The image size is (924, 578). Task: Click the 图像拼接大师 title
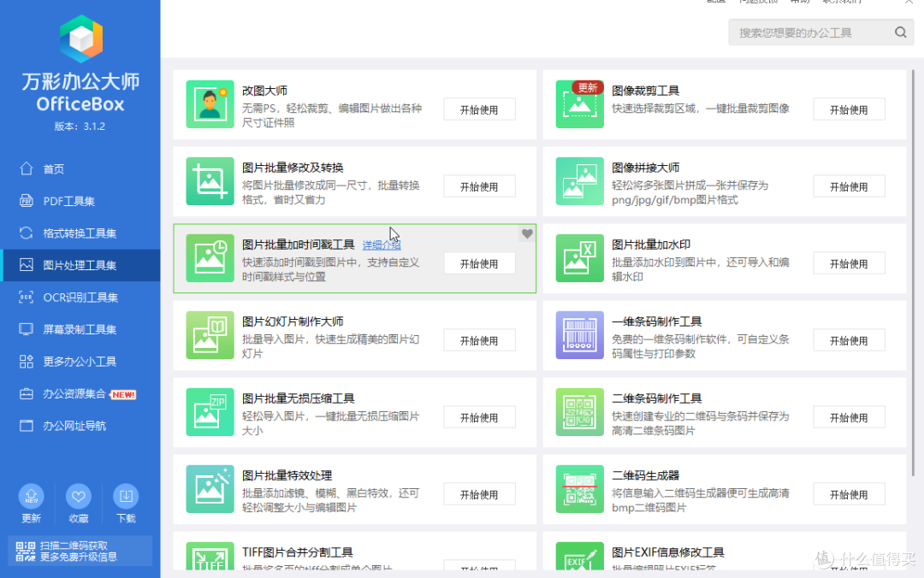tap(645, 168)
